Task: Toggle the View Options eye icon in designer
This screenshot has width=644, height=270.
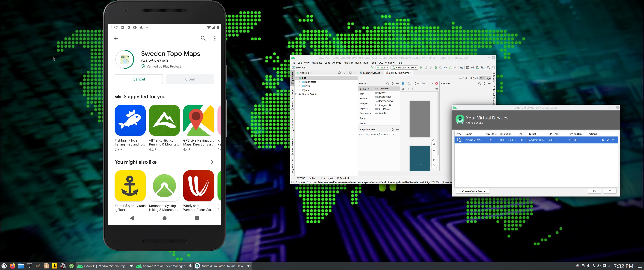Action: point(403,89)
